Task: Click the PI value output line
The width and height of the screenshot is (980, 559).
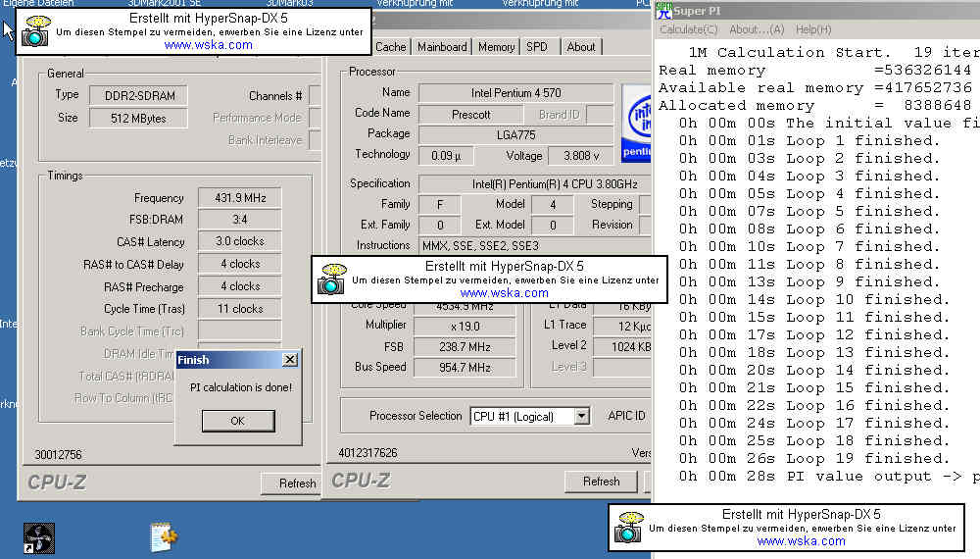Action: point(829,477)
